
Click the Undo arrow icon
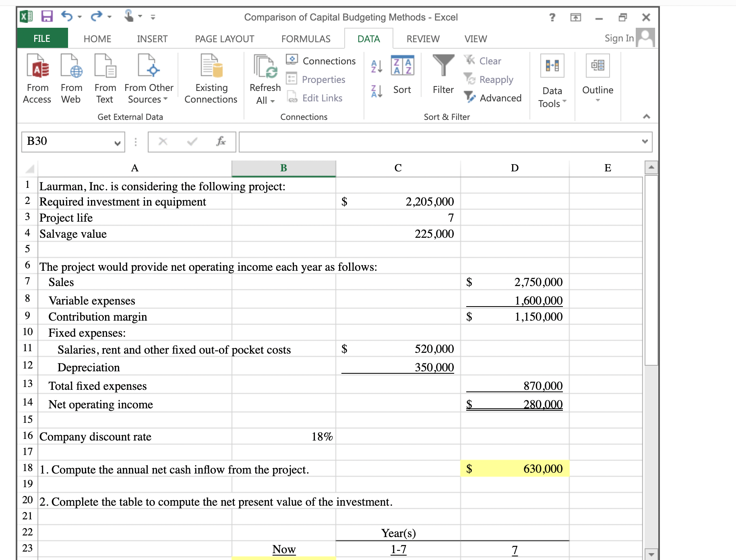67,16
